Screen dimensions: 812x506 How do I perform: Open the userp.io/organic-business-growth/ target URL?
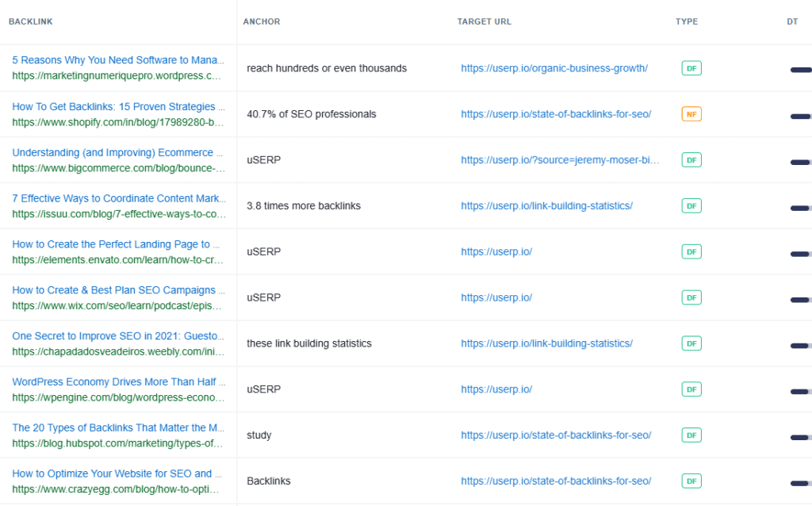pos(554,68)
